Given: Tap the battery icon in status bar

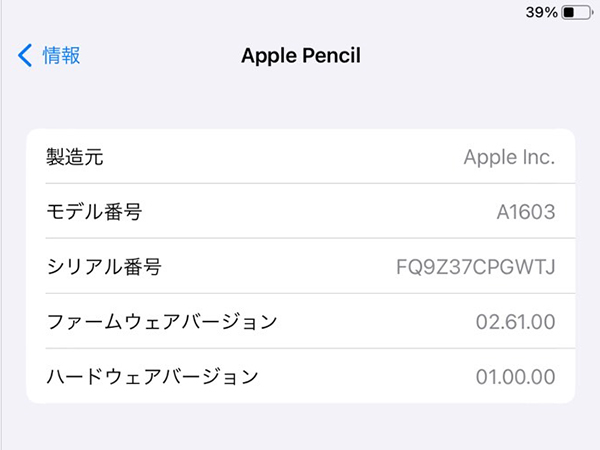Looking at the screenshot, I should point(575,14).
